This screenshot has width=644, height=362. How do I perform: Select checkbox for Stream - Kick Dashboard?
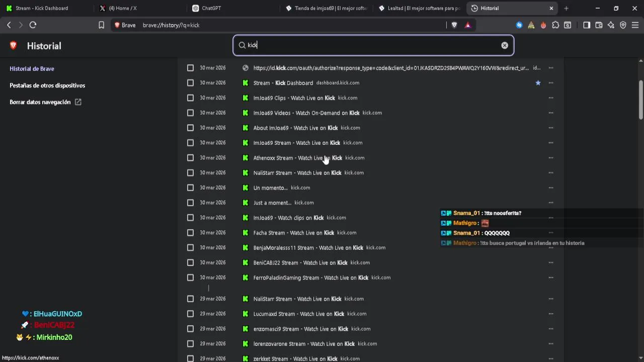coord(190,83)
